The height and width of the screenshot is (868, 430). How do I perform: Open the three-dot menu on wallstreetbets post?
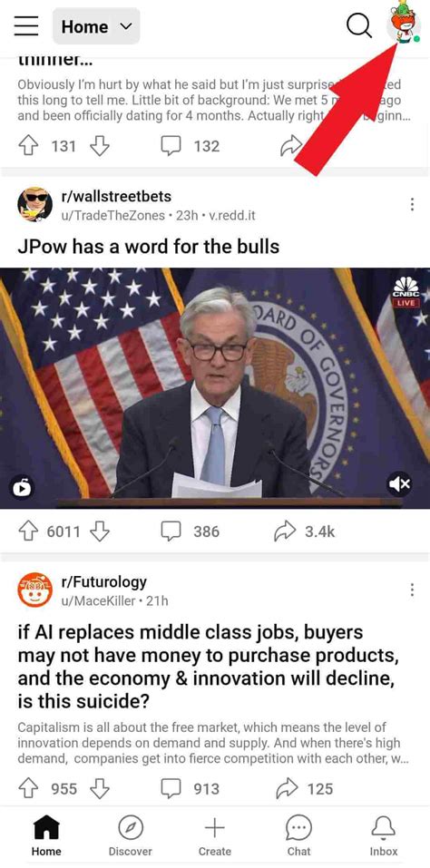coord(412,204)
